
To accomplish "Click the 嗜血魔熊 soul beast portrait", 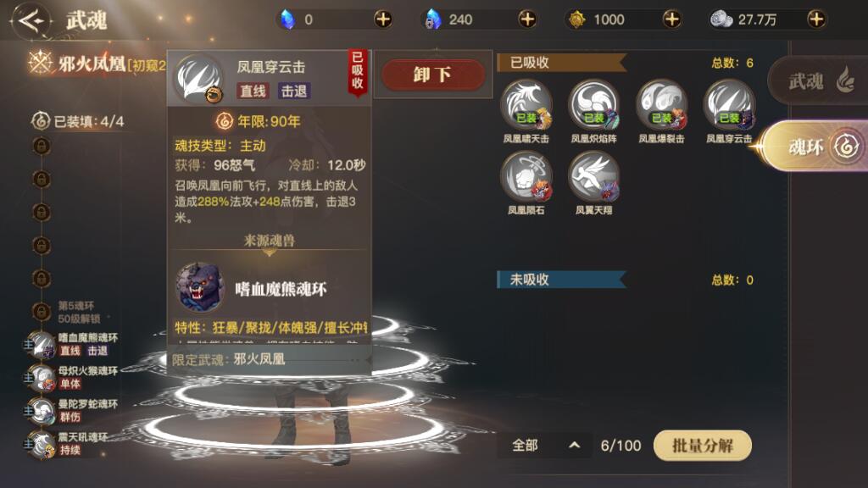I will point(199,287).
